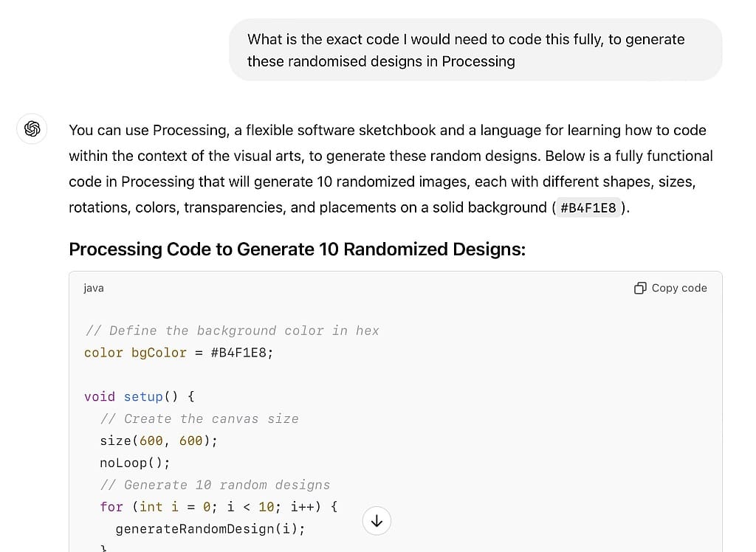The height and width of the screenshot is (552, 756).
Task: Click heading 'Processing Code to Generate 10 Randomized Designs:'
Action: pyautogui.click(x=297, y=249)
